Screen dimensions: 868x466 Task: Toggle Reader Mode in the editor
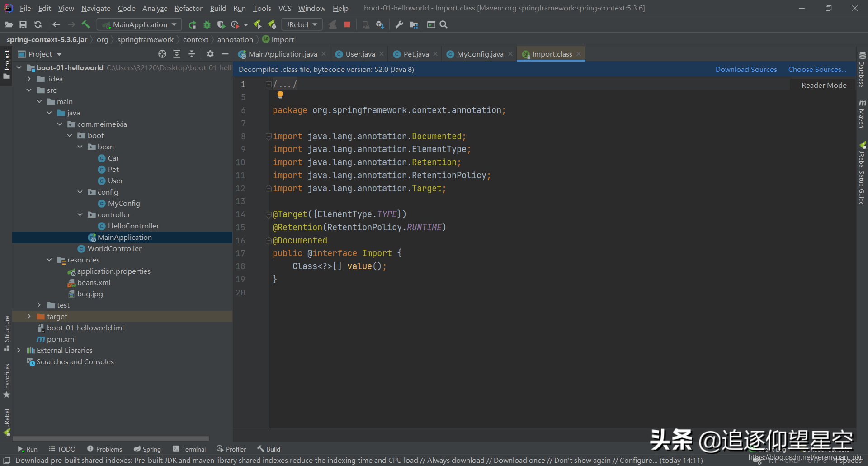(x=824, y=85)
